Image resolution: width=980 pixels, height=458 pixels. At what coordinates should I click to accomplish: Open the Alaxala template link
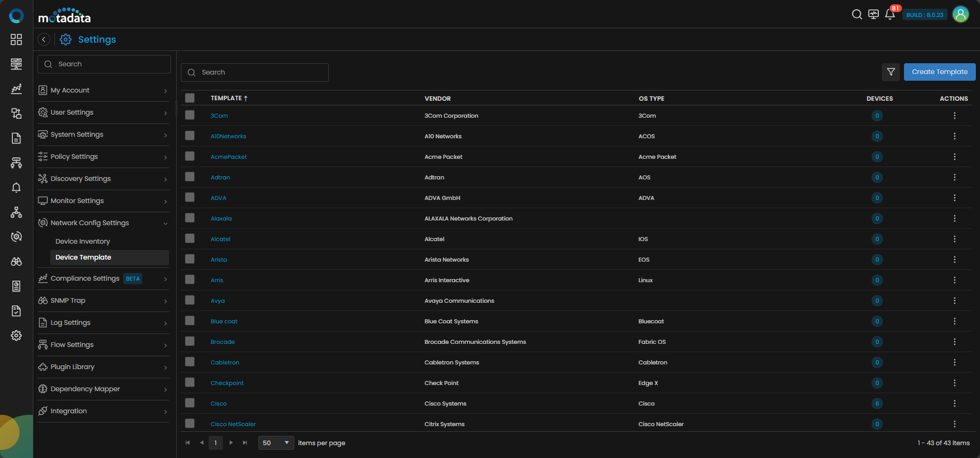[221, 218]
